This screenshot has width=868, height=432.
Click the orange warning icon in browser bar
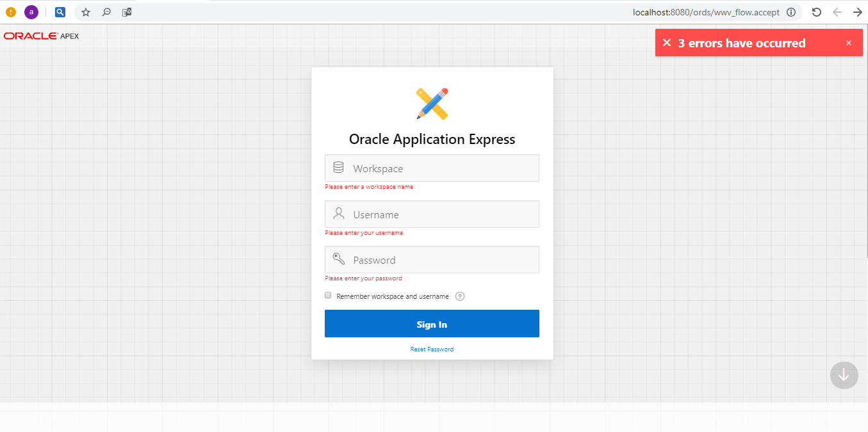[x=11, y=12]
